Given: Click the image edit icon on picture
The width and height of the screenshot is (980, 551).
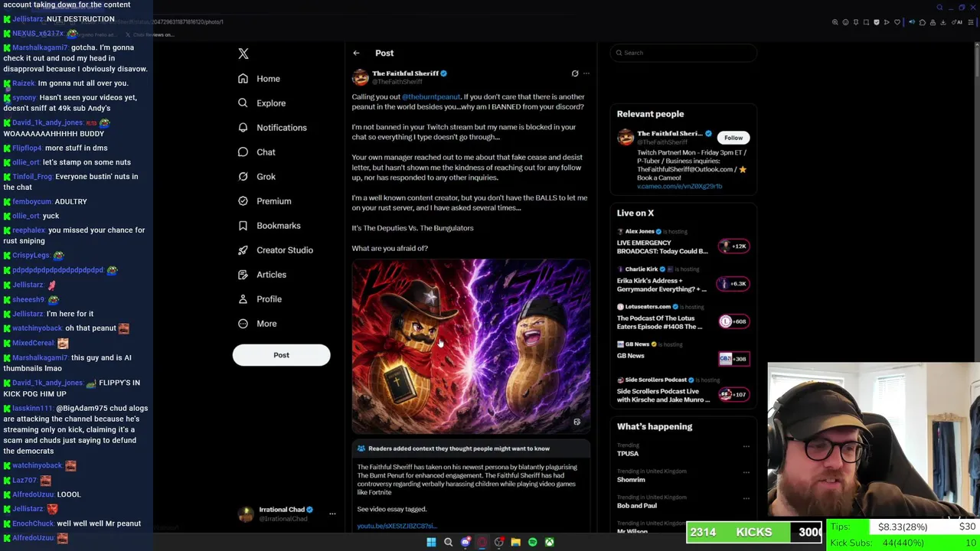Looking at the screenshot, I should [x=577, y=422].
